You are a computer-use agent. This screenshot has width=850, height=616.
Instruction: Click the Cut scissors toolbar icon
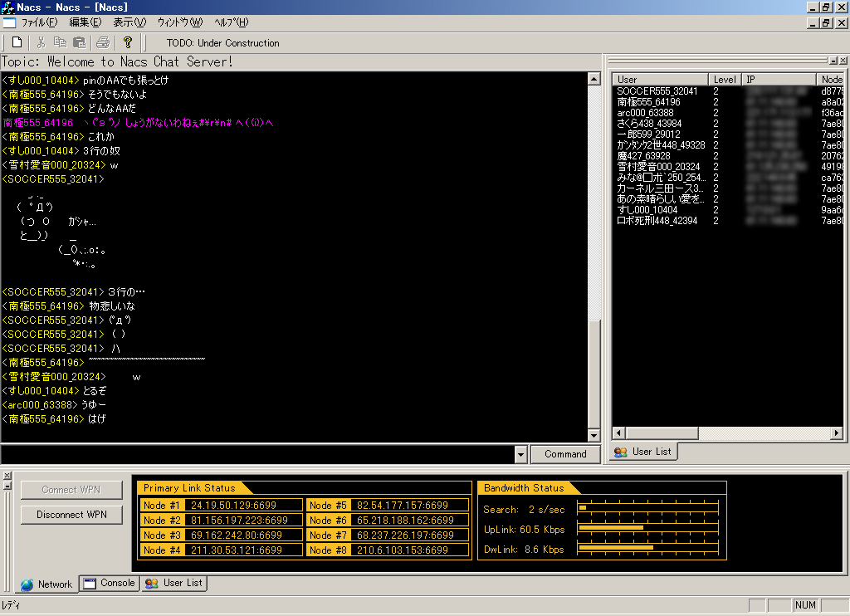[x=40, y=42]
